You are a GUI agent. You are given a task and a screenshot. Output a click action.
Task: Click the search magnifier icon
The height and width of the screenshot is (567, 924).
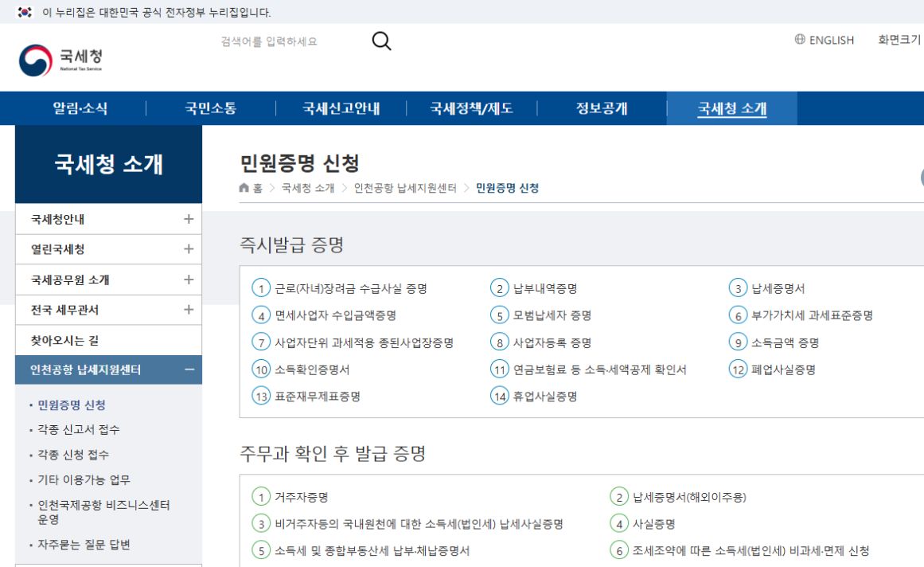(381, 41)
